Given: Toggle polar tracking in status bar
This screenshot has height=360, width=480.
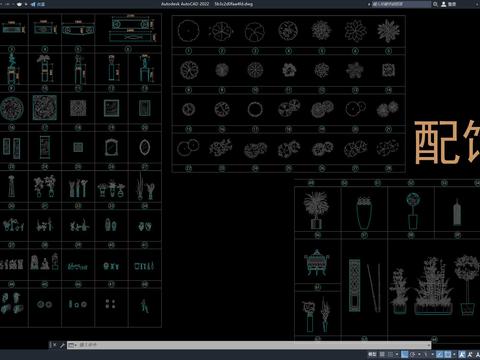Looking at the screenshot, I should coord(413,354).
